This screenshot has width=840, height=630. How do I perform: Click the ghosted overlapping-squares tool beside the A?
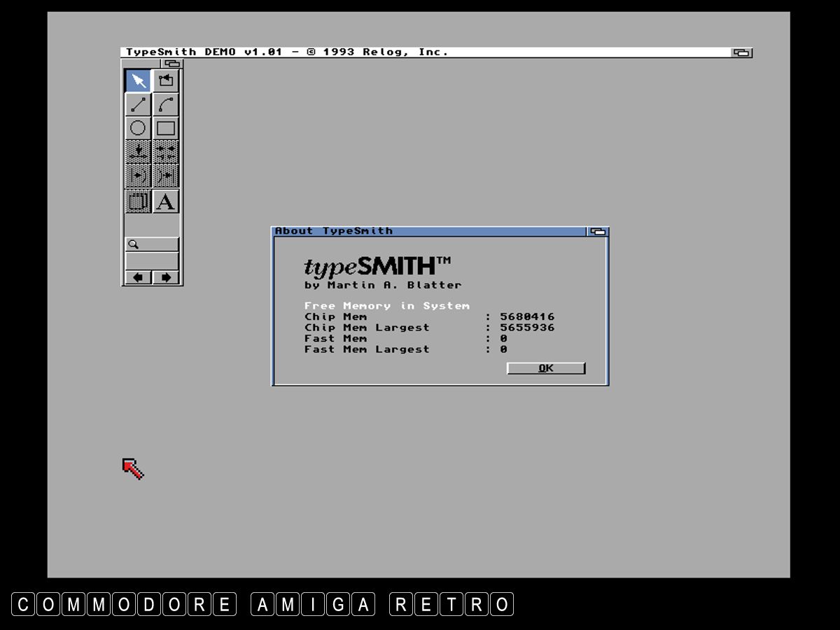pos(139,202)
